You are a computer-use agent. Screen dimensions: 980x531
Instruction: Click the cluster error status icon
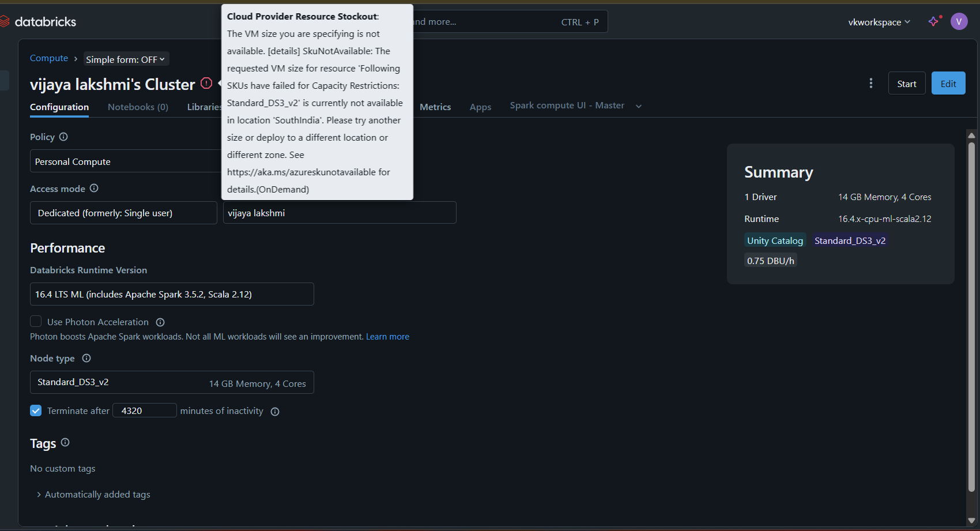206,83
